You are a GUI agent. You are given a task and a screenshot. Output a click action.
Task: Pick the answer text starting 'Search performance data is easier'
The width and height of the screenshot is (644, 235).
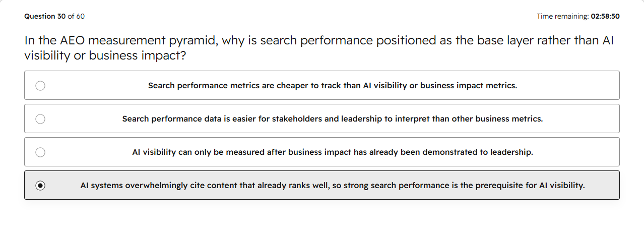tap(333, 119)
